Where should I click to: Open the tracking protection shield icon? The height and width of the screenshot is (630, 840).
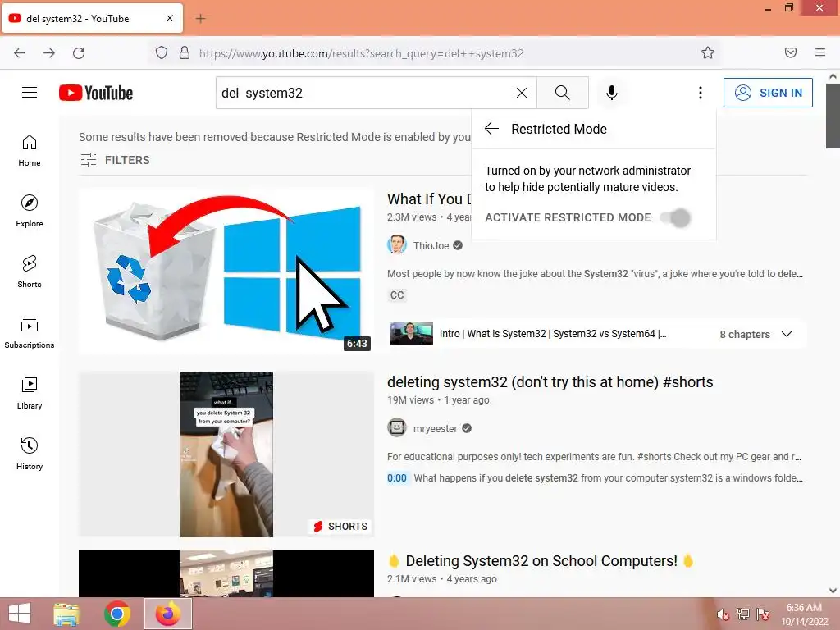(x=162, y=52)
